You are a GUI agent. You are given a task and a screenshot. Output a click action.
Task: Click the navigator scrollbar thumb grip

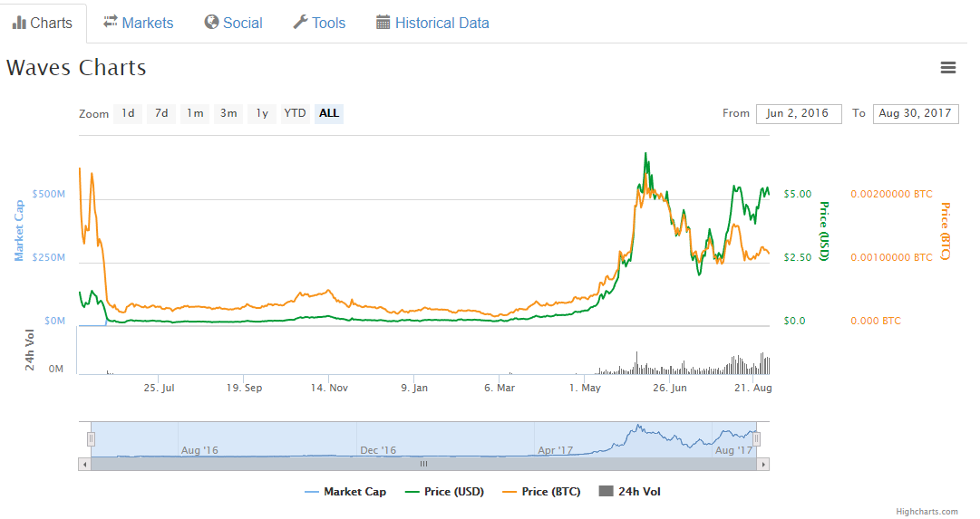(x=423, y=464)
